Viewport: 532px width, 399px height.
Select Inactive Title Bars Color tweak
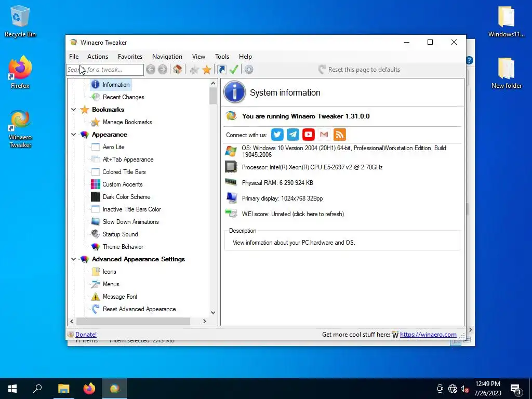pyautogui.click(x=131, y=209)
